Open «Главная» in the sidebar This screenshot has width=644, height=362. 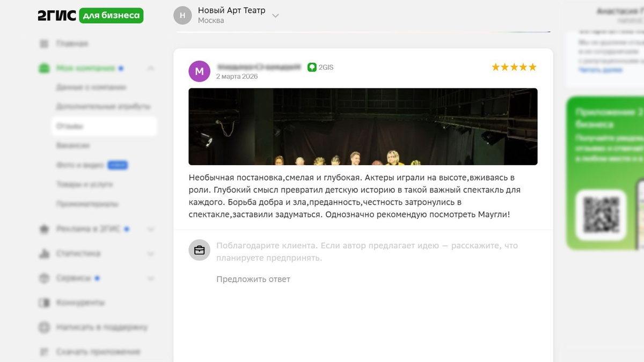pyautogui.click(x=72, y=43)
